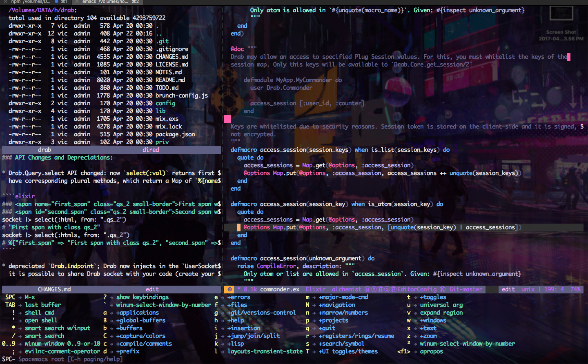The height and width of the screenshot is (364, 588).
Task: Select +toggles entry in which-key menu
Action: pos(433,297)
